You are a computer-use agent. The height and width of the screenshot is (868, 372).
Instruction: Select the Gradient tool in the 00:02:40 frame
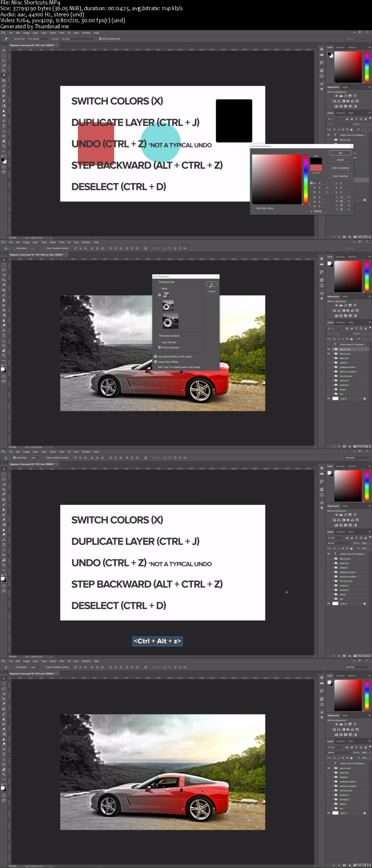tap(4, 525)
